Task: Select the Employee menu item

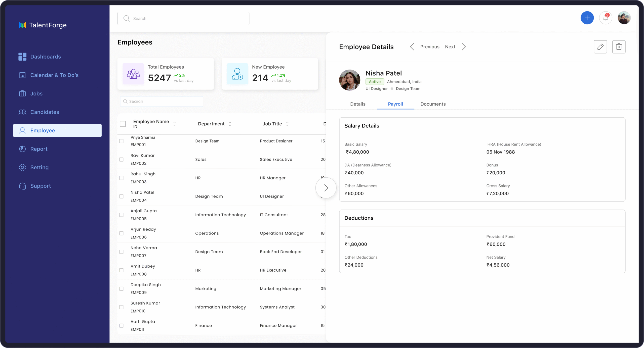Action: click(x=57, y=130)
